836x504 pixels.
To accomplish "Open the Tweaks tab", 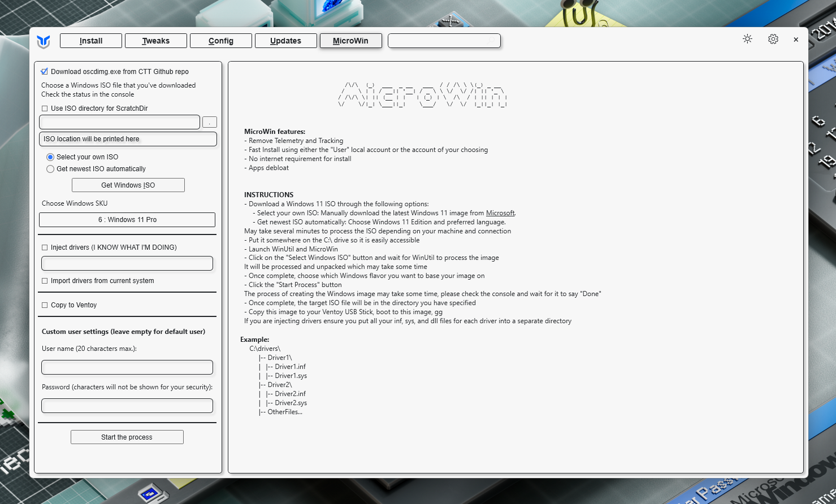I will [x=156, y=41].
